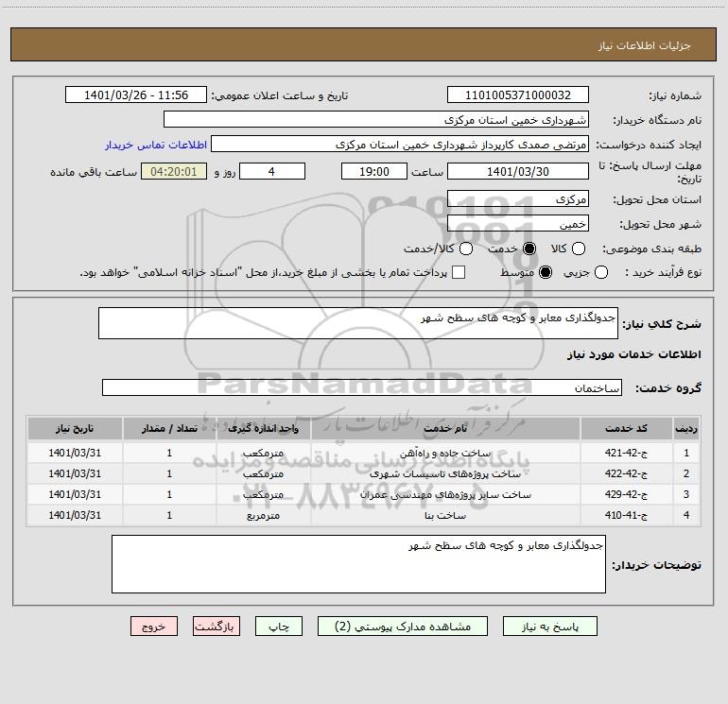
Task: Click the remaining days field showing 4
Action: [x=271, y=171]
